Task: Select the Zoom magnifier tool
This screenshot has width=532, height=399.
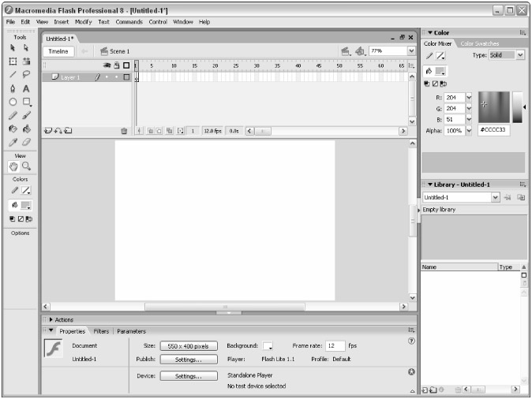Action: 28,166
